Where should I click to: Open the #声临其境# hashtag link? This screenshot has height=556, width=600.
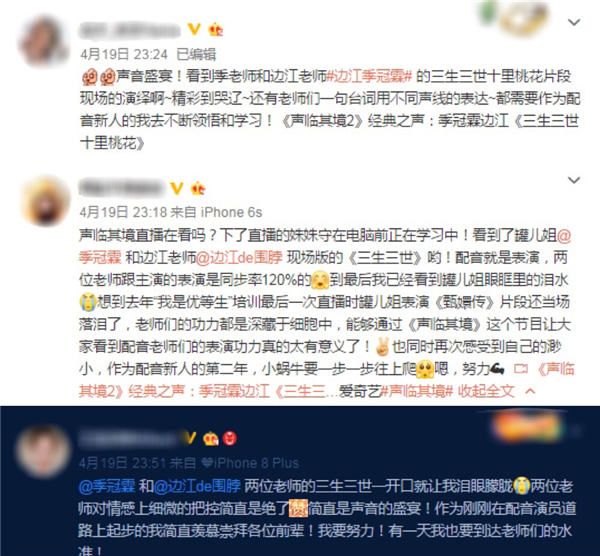tap(417, 391)
